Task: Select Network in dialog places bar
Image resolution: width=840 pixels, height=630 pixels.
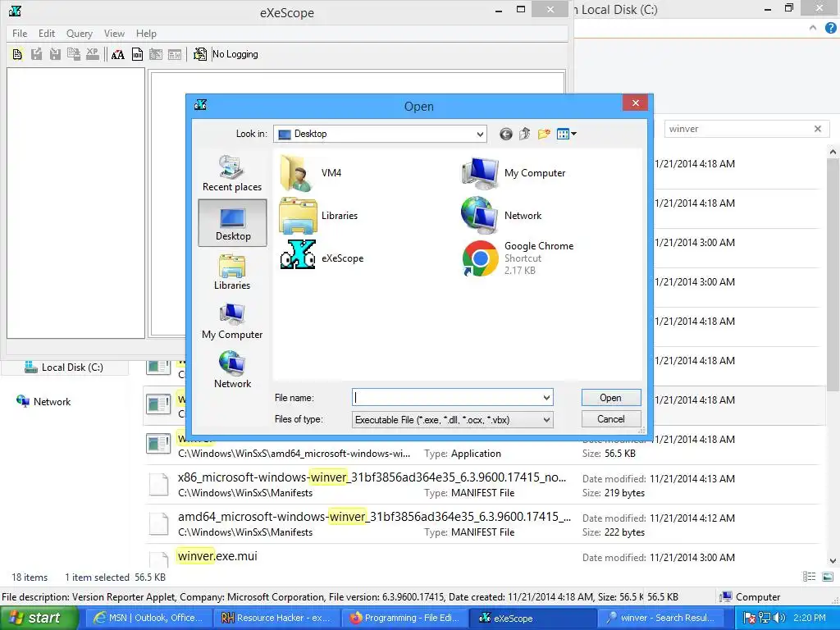Action: click(x=232, y=370)
